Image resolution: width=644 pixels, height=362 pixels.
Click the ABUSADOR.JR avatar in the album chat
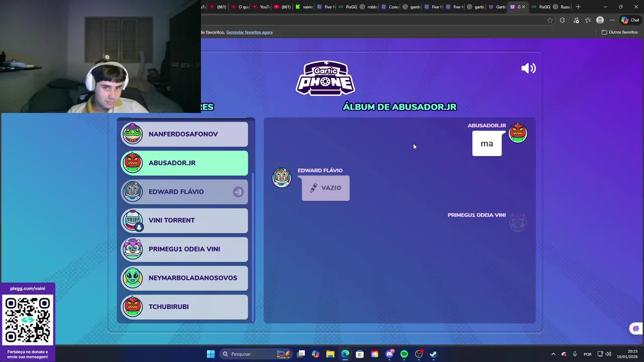[x=518, y=133]
